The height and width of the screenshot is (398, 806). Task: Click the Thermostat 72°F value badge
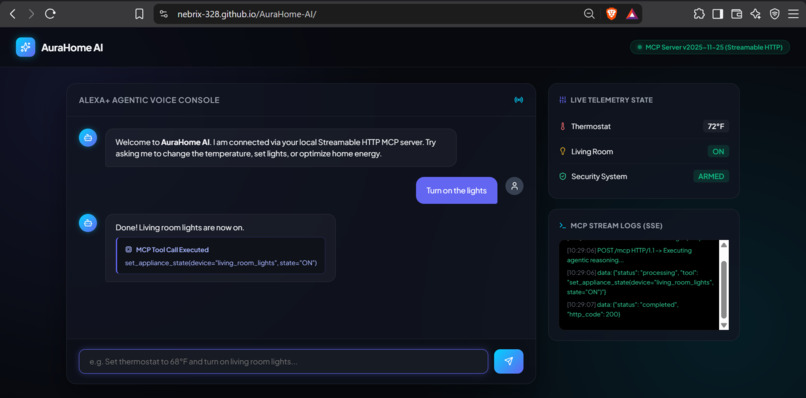coord(716,126)
